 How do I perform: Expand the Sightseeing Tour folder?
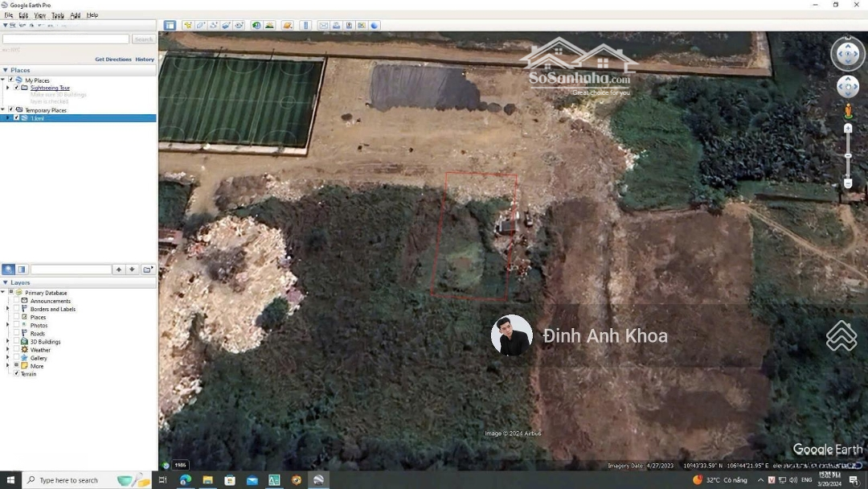8,88
